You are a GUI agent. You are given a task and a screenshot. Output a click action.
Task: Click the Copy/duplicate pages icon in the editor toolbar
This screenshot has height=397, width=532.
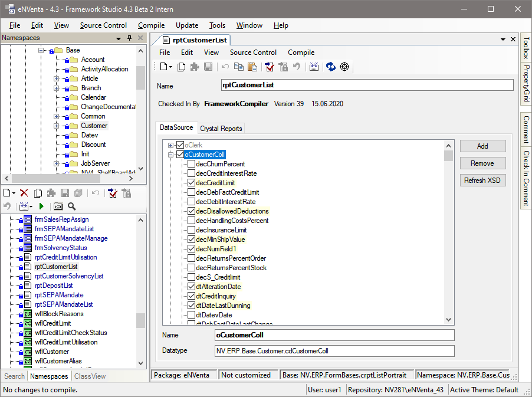(182, 67)
